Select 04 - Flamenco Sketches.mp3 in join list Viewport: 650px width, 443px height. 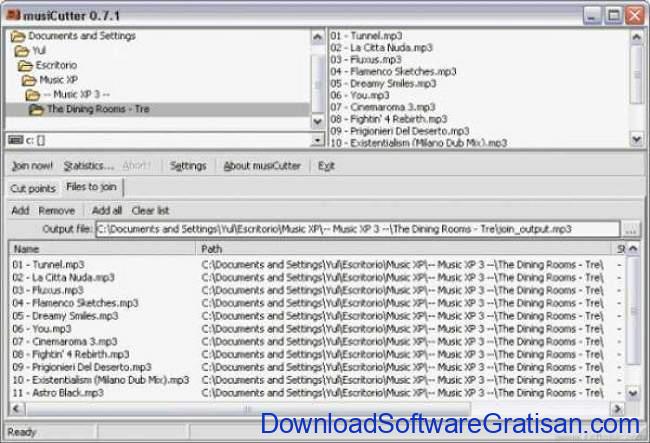click(x=75, y=303)
